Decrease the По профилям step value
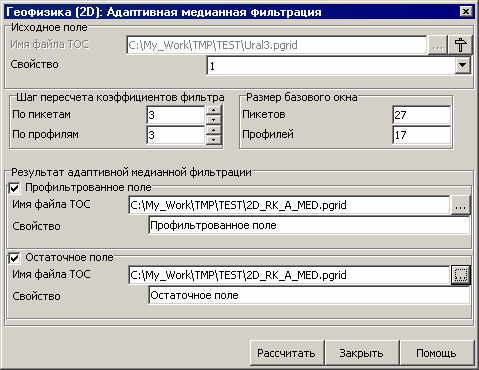Image resolution: width=479 pixels, height=370 pixels. 214,140
